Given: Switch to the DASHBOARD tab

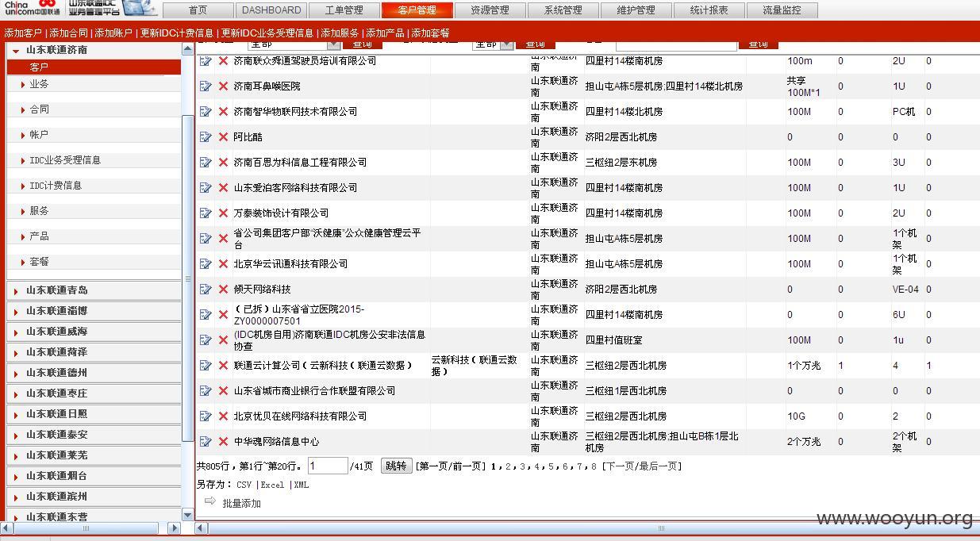Looking at the screenshot, I should [x=271, y=10].
